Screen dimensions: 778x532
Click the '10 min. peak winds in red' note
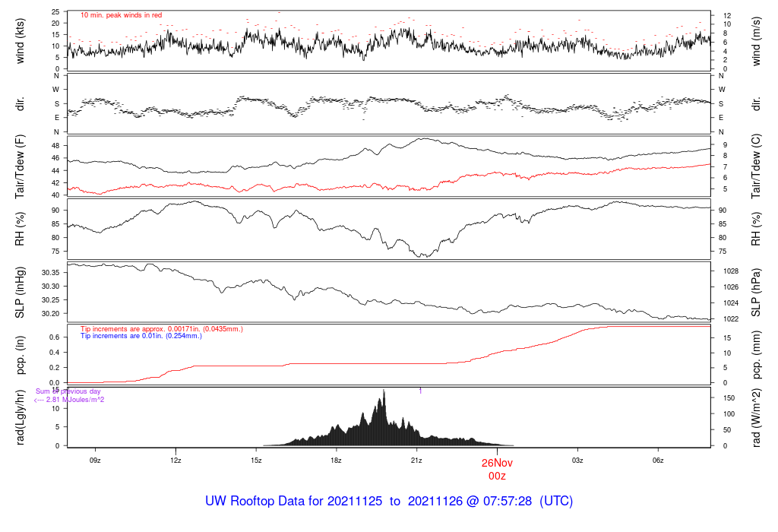(121, 15)
